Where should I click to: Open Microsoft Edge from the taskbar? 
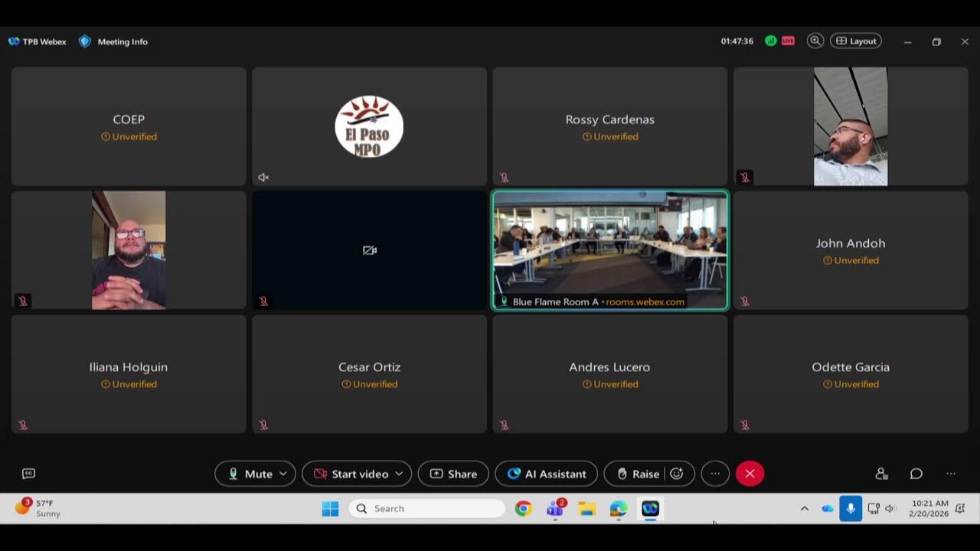click(x=619, y=508)
